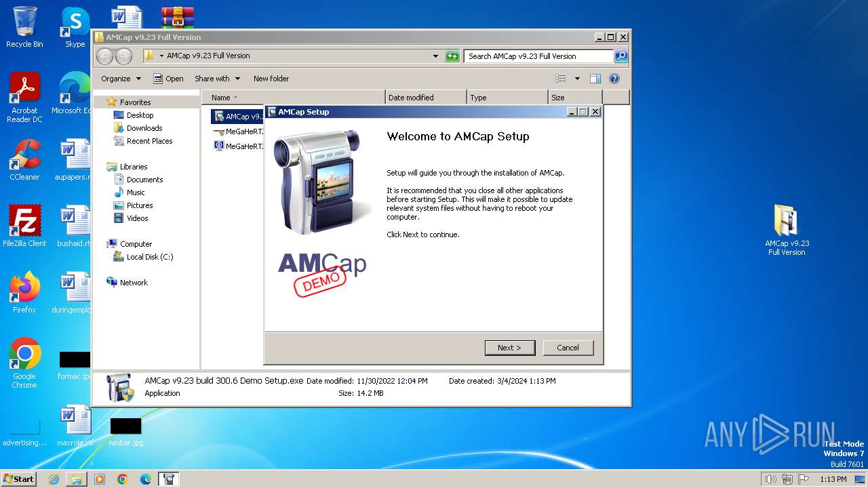Click Open in Explorer toolbar
The height and width of the screenshot is (488, 868).
(168, 79)
